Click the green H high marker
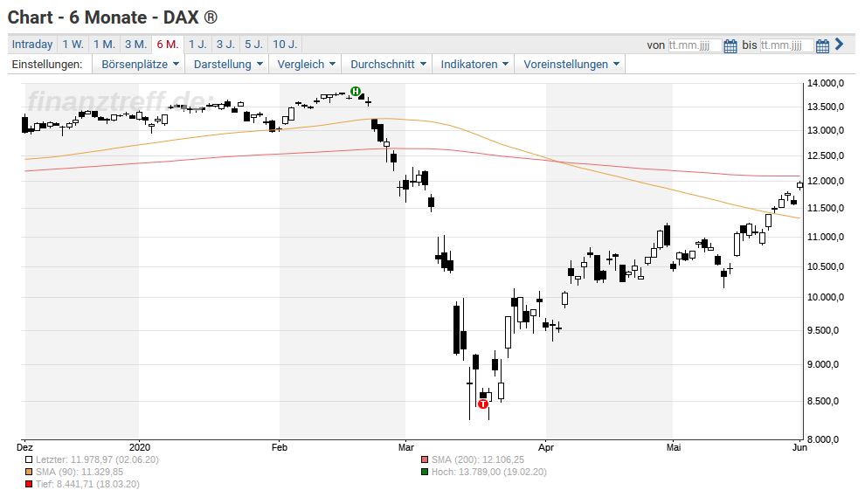 click(x=356, y=91)
